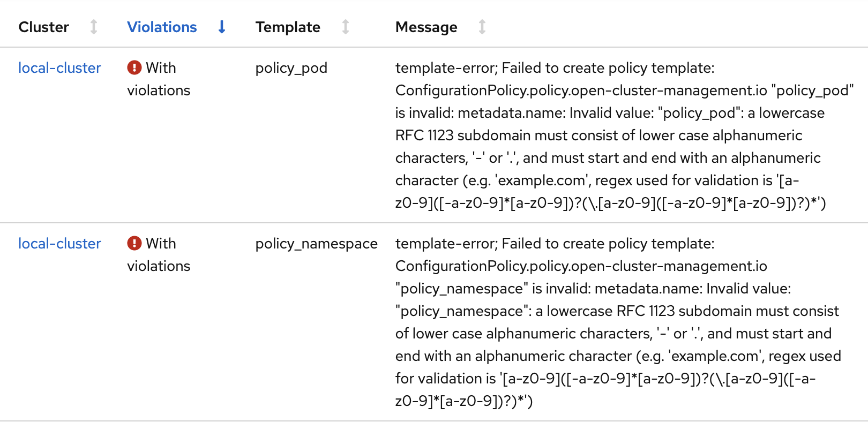868x422 pixels.
Task: Click the policy_namespace template-error message text
Action: coord(555,244)
